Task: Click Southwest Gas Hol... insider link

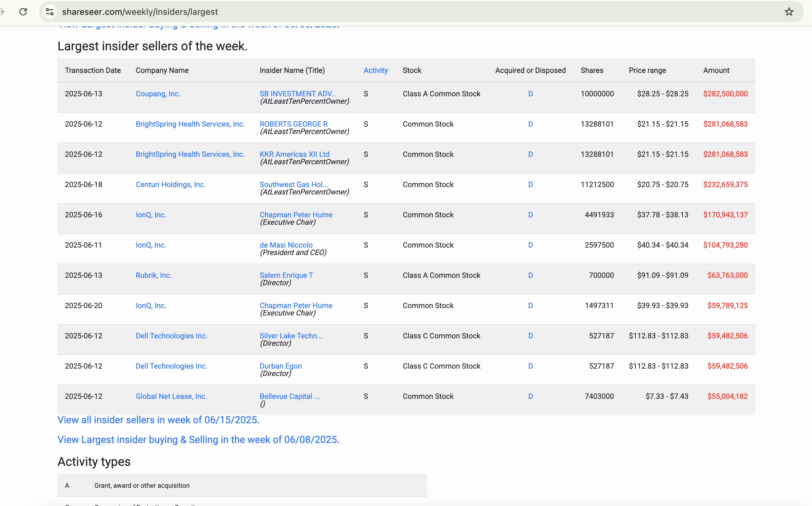Action: [293, 184]
